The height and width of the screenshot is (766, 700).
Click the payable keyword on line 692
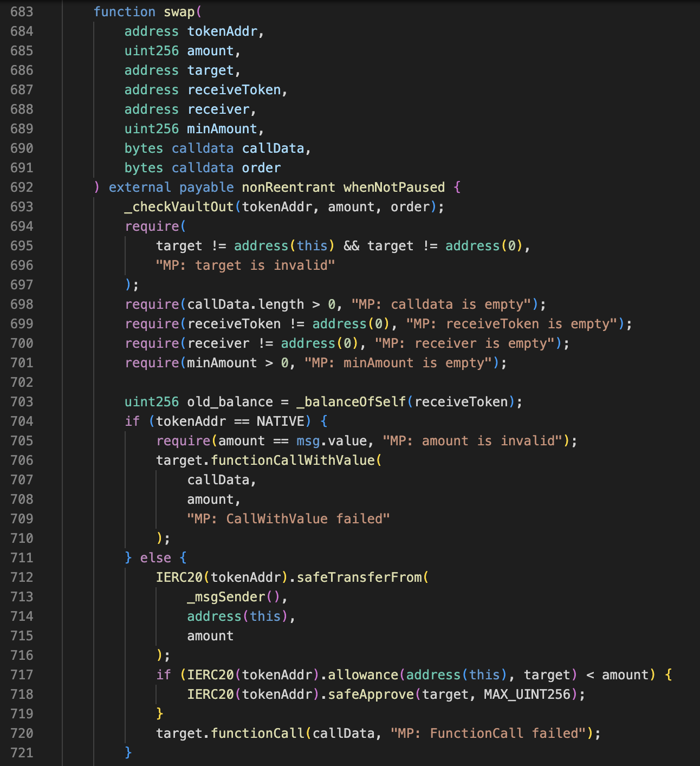[x=206, y=187]
